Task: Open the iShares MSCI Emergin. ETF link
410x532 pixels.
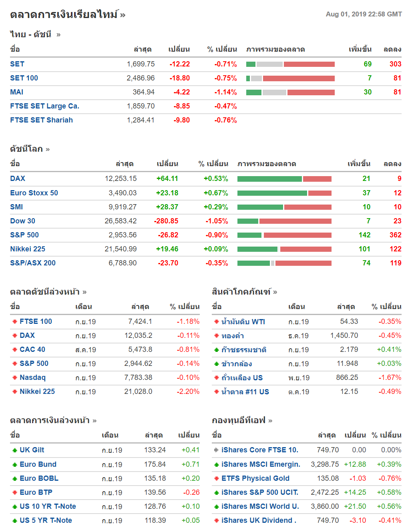Action: [x=261, y=464]
